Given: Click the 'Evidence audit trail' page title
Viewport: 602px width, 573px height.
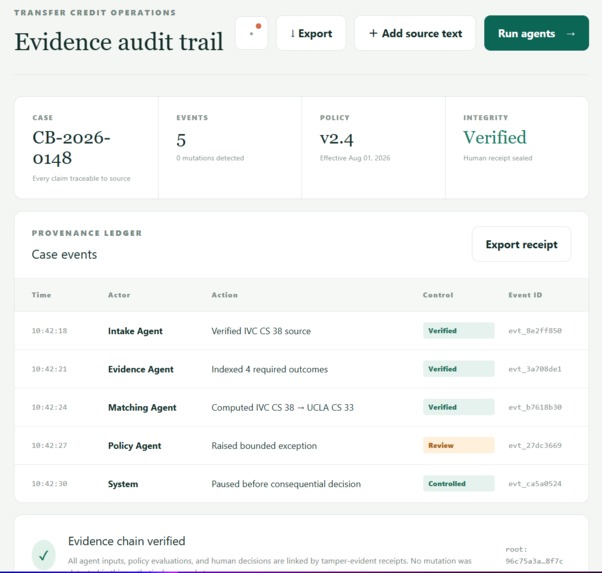Looking at the screenshot, I should click(119, 41).
